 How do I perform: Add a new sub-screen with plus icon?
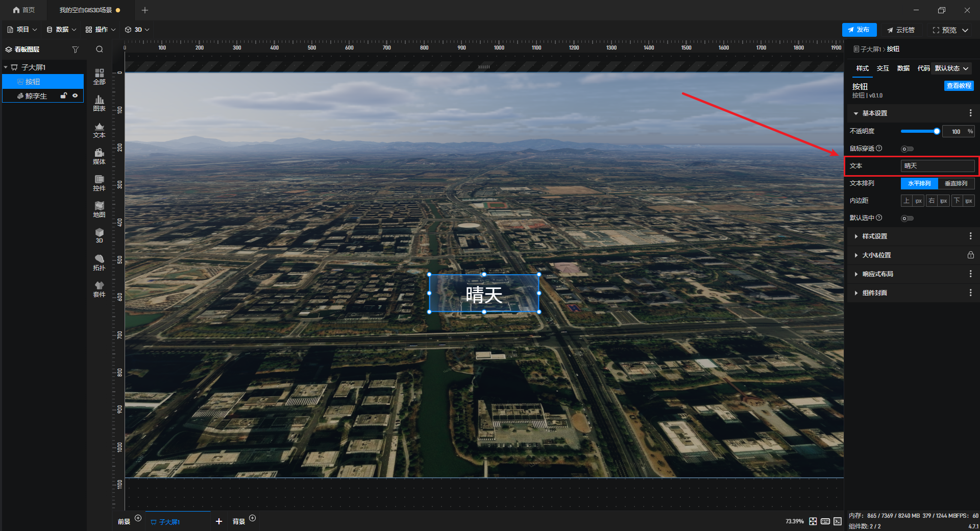click(219, 521)
